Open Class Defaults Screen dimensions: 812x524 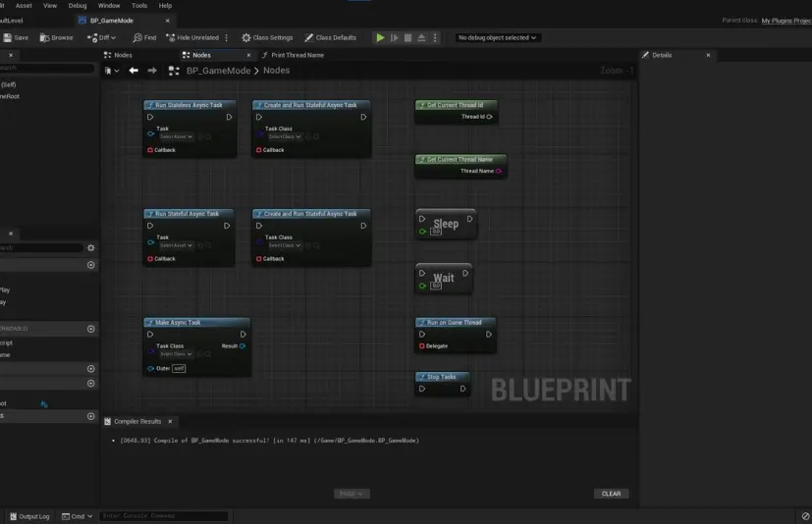click(330, 38)
